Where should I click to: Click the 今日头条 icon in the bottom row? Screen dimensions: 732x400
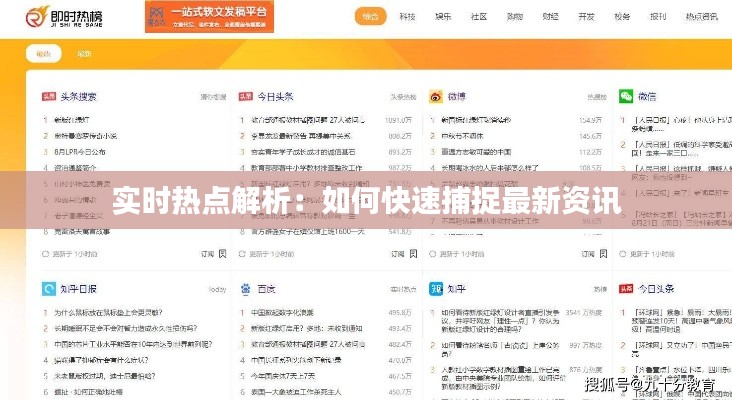pos(626,289)
